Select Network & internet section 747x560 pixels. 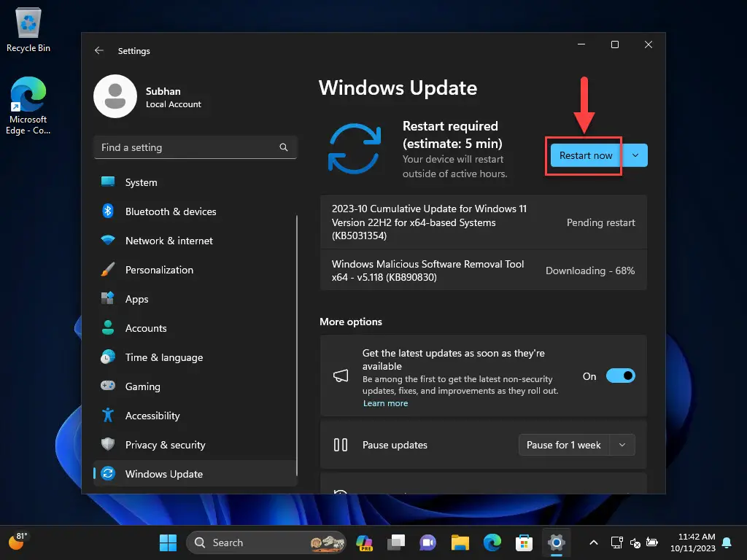pos(196,241)
